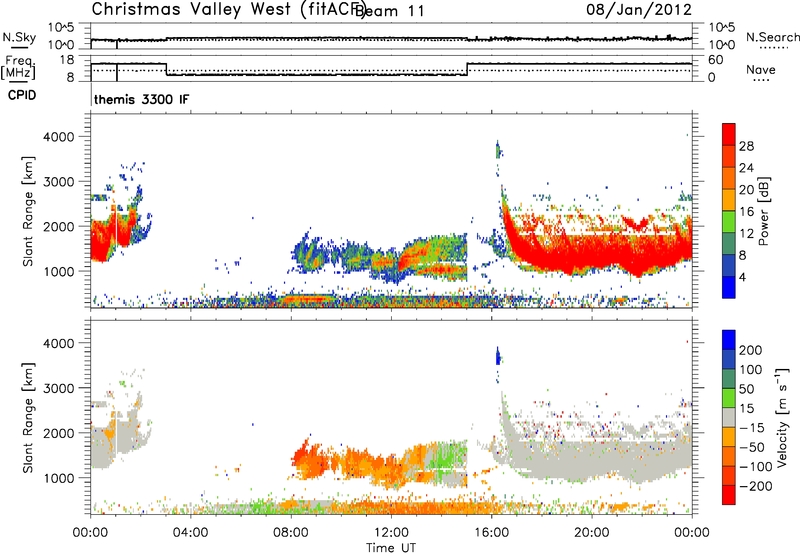
Task: Click the "Freq. [MHz]" axis label
Action: (x=18, y=67)
